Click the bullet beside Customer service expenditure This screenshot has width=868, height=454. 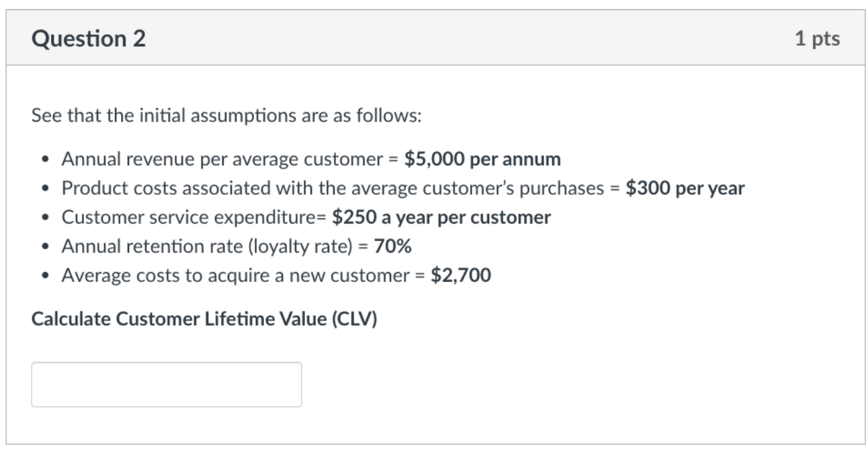click(44, 218)
